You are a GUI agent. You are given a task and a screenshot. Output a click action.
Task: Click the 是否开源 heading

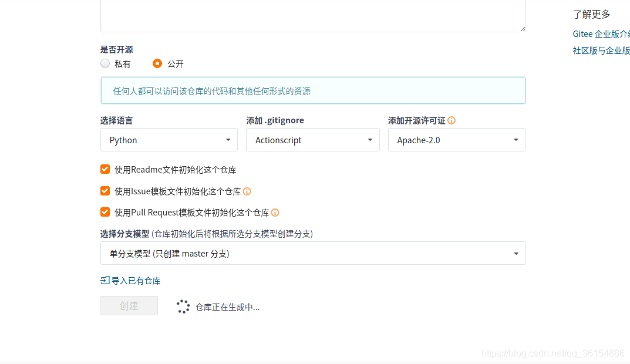[x=116, y=49]
